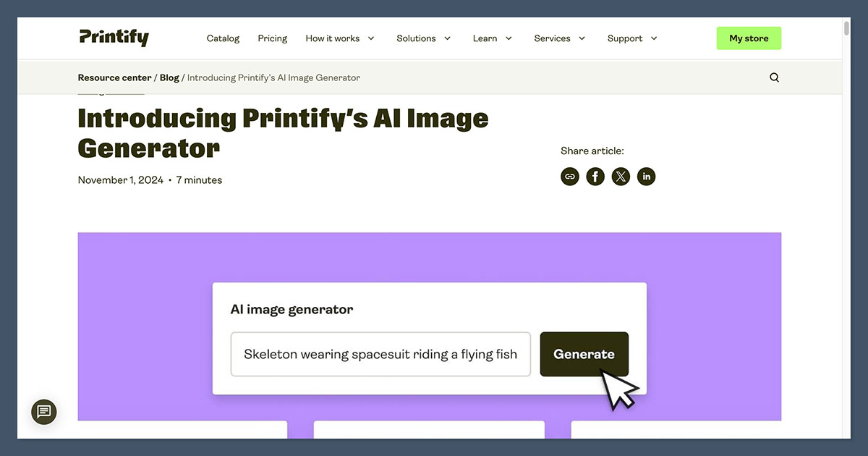
Task: Share the article on X
Action: (621, 176)
